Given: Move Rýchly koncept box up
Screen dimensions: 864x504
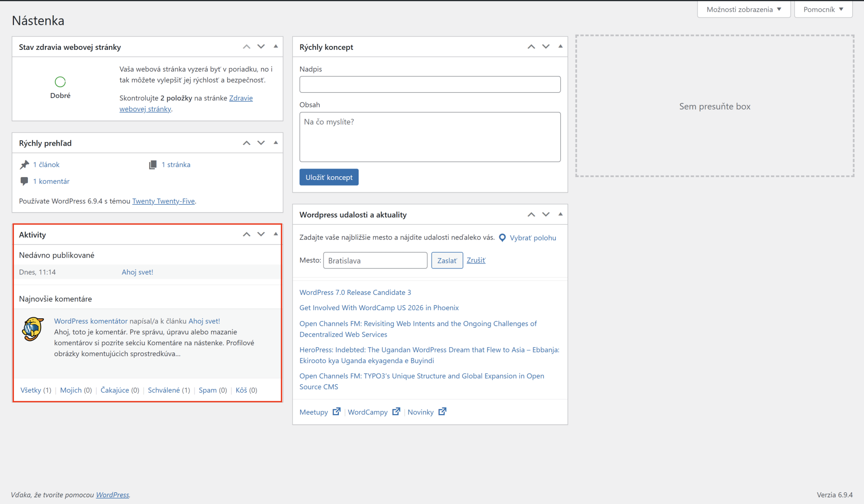Looking at the screenshot, I should click(531, 47).
